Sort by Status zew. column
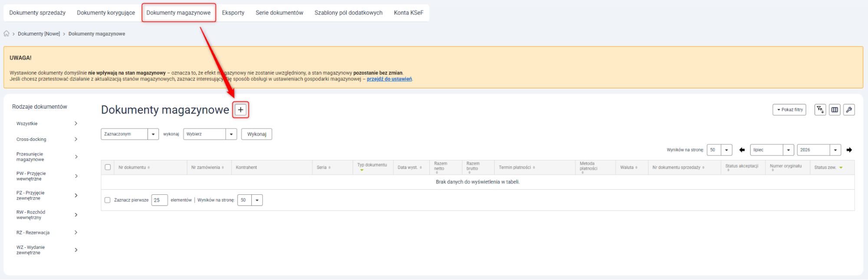Image resolution: width=868 pixels, height=280 pixels. [828, 167]
